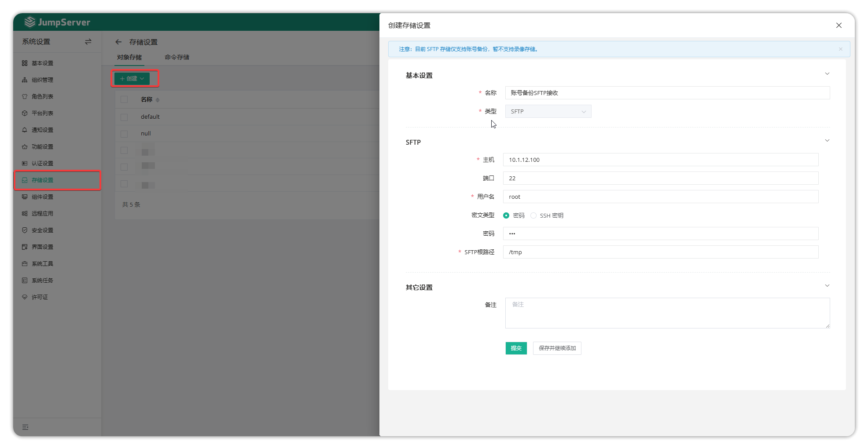Close the 创建存储设置 drawer

click(839, 26)
